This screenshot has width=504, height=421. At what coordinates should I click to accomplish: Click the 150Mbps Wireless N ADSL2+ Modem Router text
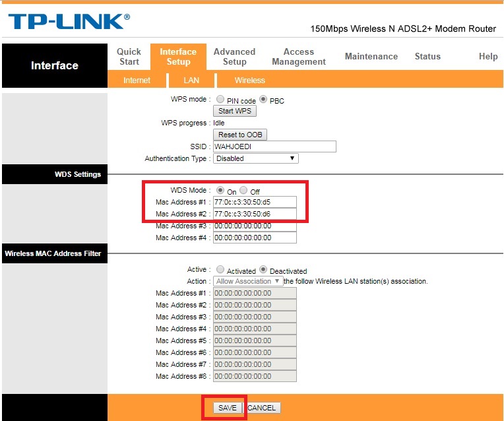click(x=403, y=28)
